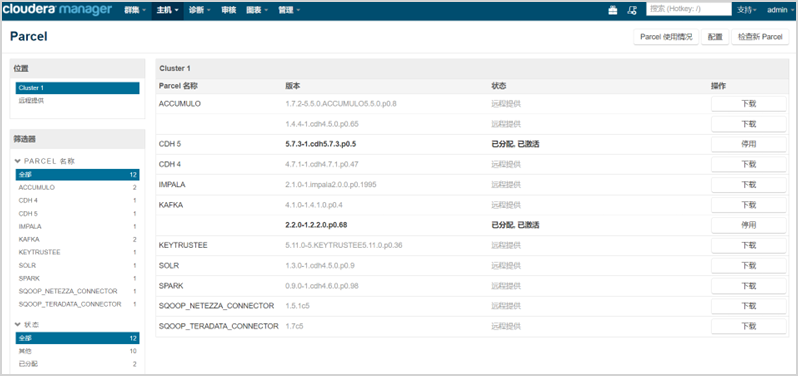Select Cluster 1 in the 位置 panel
The width and height of the screenshot is (798, 376).
coord(77,88)
